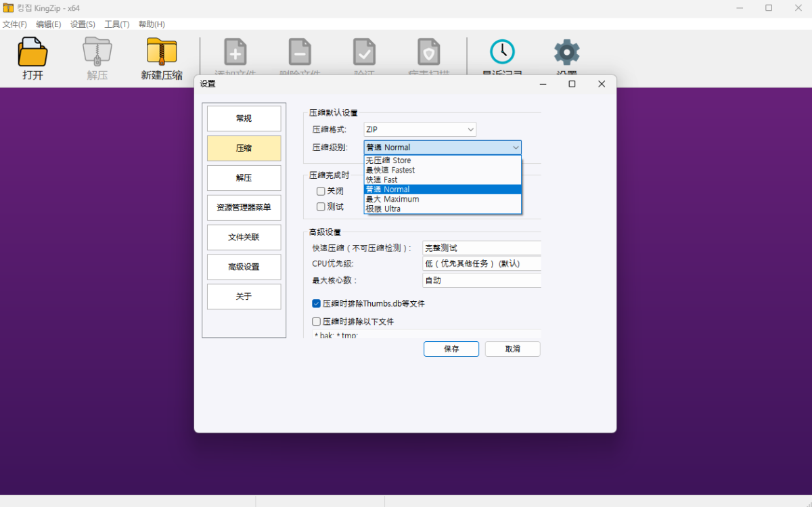
Task: Toggle 压缩时排除以下文件 checkbox
Action: click(316, 322)
